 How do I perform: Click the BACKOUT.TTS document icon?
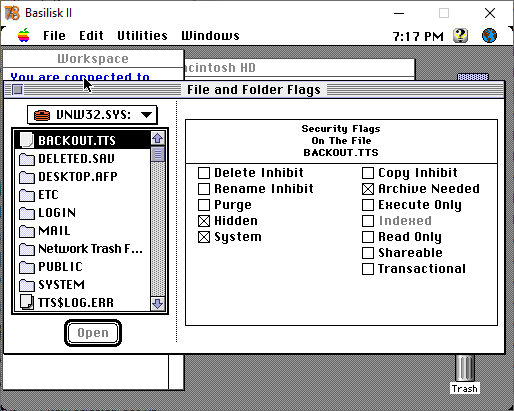[26, 140]
